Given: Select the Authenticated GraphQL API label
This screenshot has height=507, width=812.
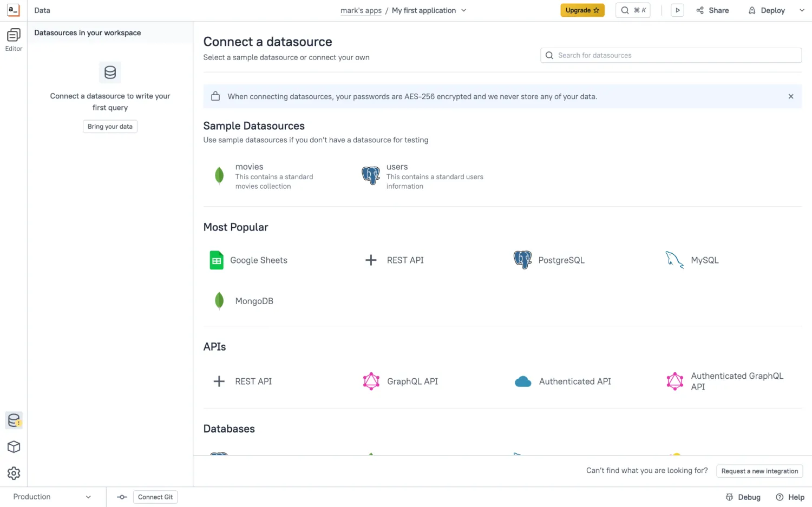Looking at the screenshot, I should [x=737, y=381].
